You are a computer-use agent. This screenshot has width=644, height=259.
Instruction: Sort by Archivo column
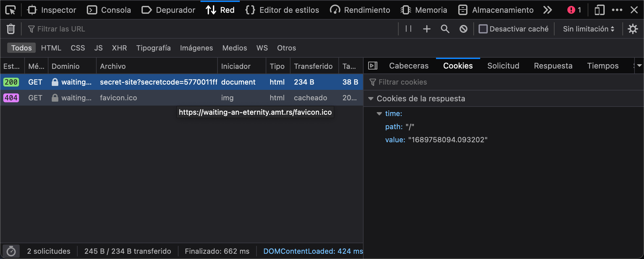tap(157, 66)
